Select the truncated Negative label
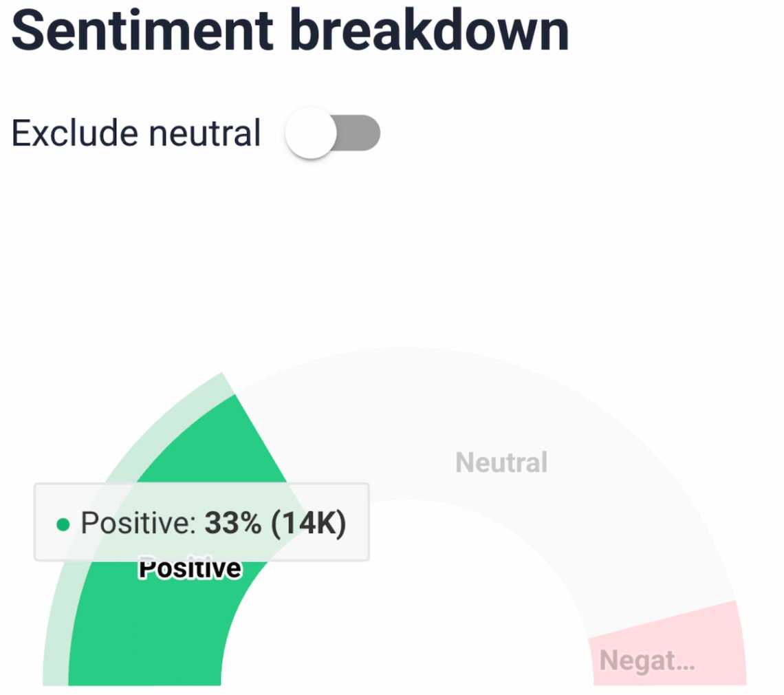Image resolution: width=784 pixels, height=695 pixels. pyautogui.click(x=646, y=661)
